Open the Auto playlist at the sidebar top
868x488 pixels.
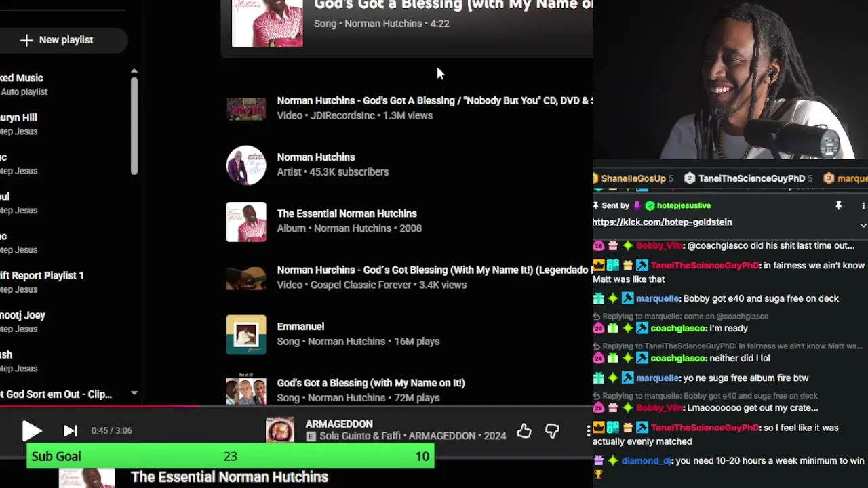[24, 84]
